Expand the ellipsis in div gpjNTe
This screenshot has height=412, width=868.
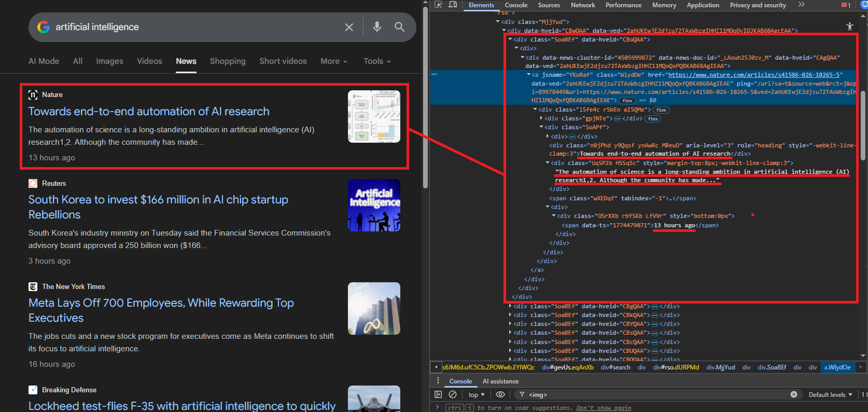(617, 119)
